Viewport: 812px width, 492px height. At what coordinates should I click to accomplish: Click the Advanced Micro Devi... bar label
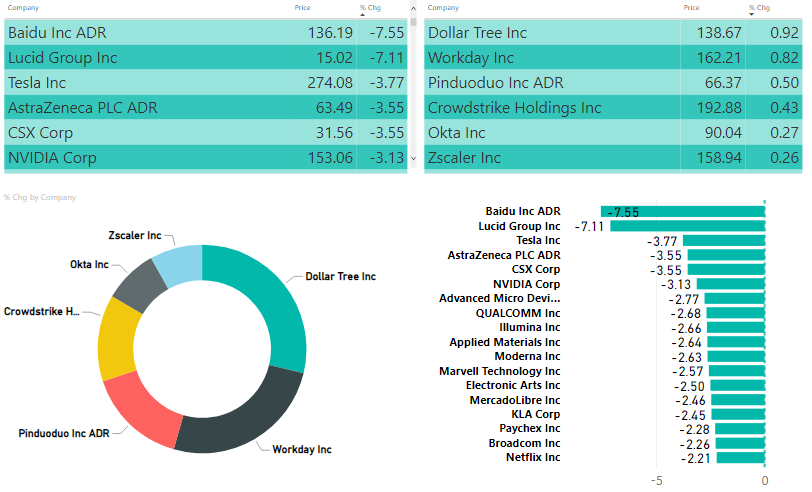point(499,298)
